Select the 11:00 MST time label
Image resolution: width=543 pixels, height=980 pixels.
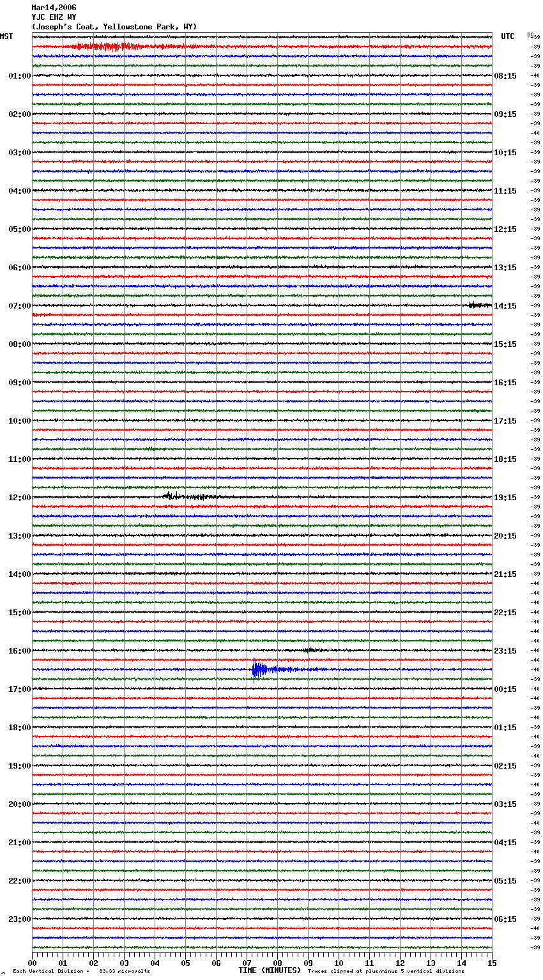20,459
